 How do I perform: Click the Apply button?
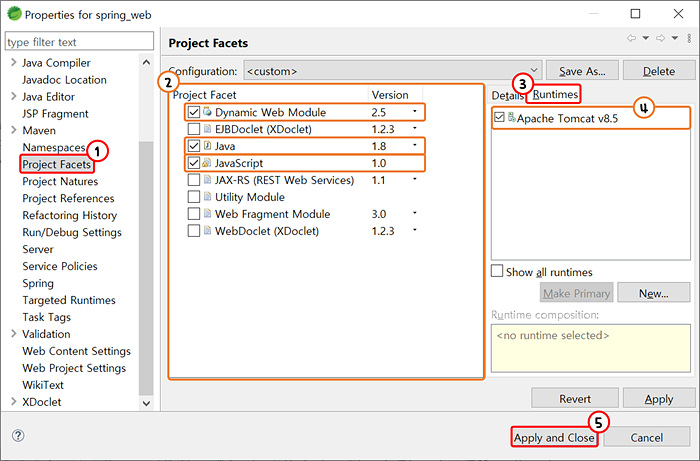[x=659, y=398]
